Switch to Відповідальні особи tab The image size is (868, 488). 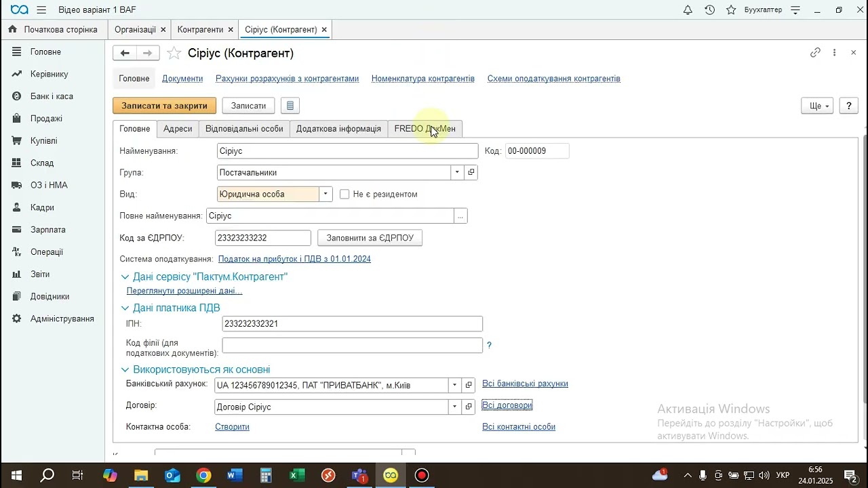point(244,129)
